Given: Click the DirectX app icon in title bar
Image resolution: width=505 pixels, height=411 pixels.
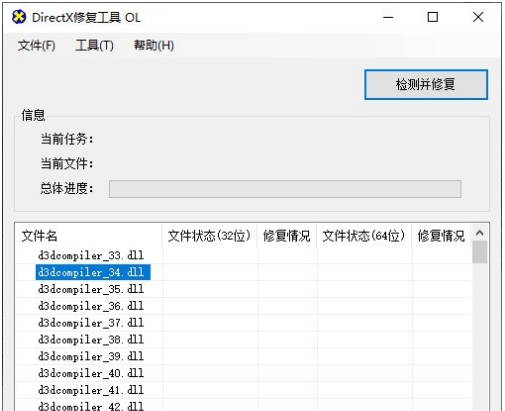Looking at the screenshot, I should coord(19,17).
